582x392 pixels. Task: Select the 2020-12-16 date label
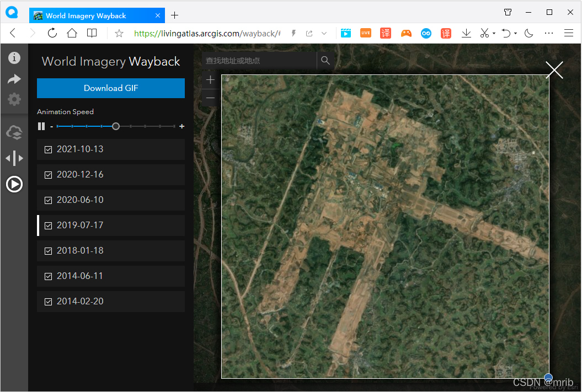coord(80,174)
